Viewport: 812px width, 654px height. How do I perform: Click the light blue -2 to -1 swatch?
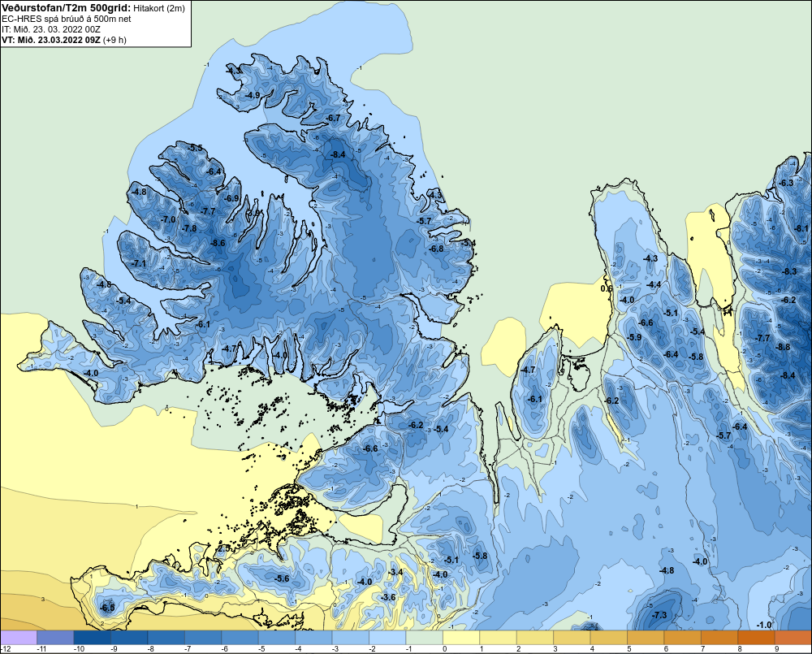[x=387, y=637]
